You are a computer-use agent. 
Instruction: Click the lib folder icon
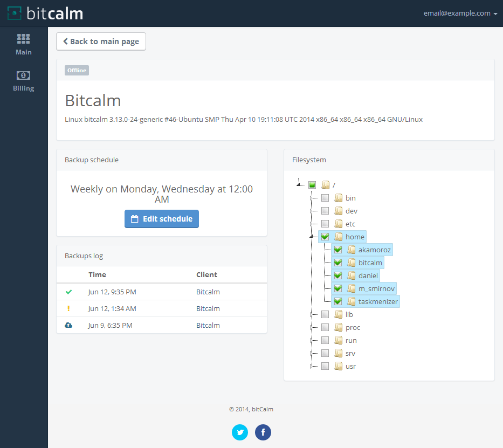click(338, 314)
